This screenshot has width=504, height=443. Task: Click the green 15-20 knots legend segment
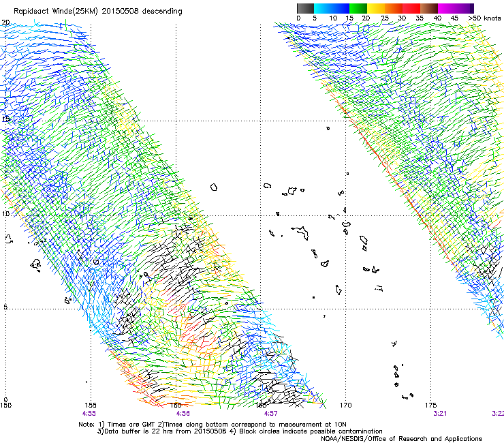click(x=358, y=8)
